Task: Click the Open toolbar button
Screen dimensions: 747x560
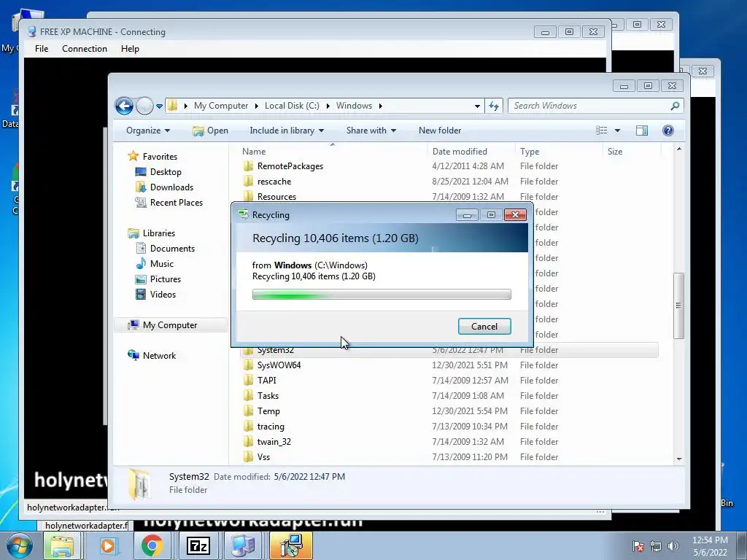Action: tap(210, 131)
